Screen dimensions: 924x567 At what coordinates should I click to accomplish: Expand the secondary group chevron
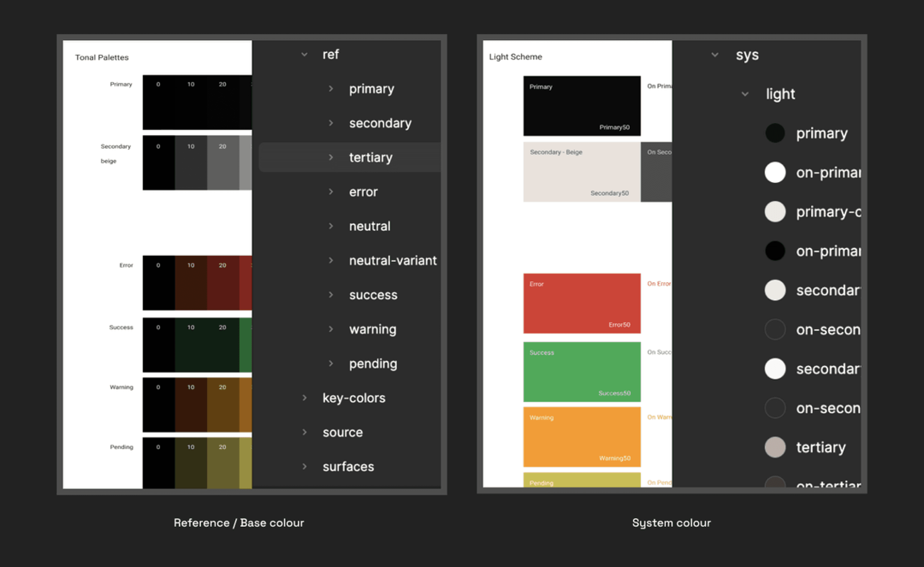tap(331, 123)
